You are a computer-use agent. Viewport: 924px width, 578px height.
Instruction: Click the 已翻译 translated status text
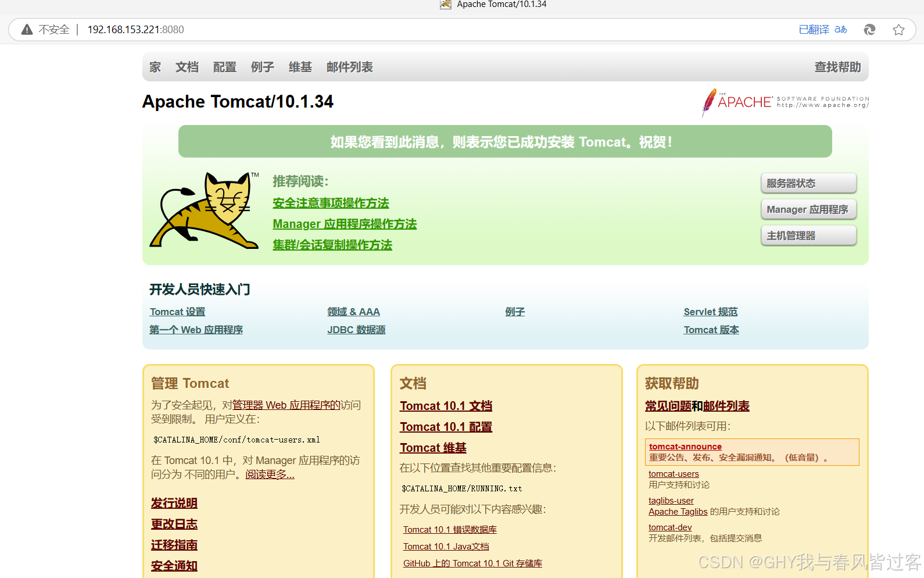[x=814, y=30]
